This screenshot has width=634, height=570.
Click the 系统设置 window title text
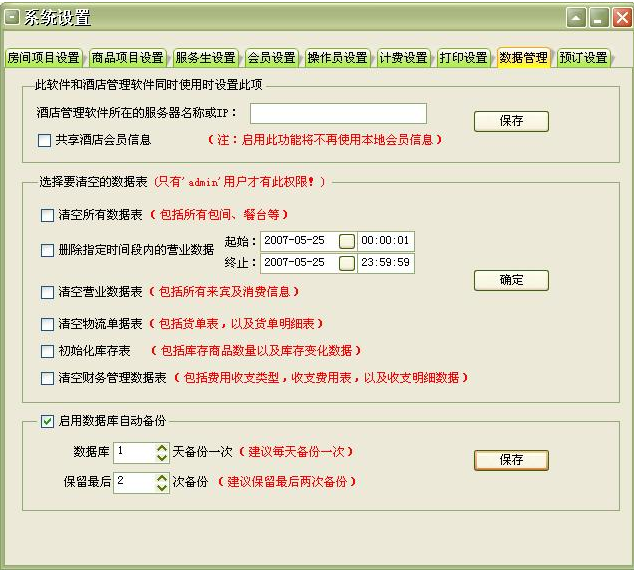57,18
